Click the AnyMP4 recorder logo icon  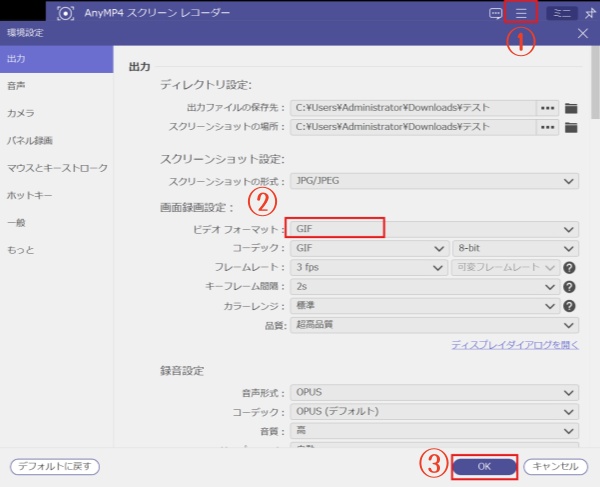pyautogui.click(x=65, y=13)
